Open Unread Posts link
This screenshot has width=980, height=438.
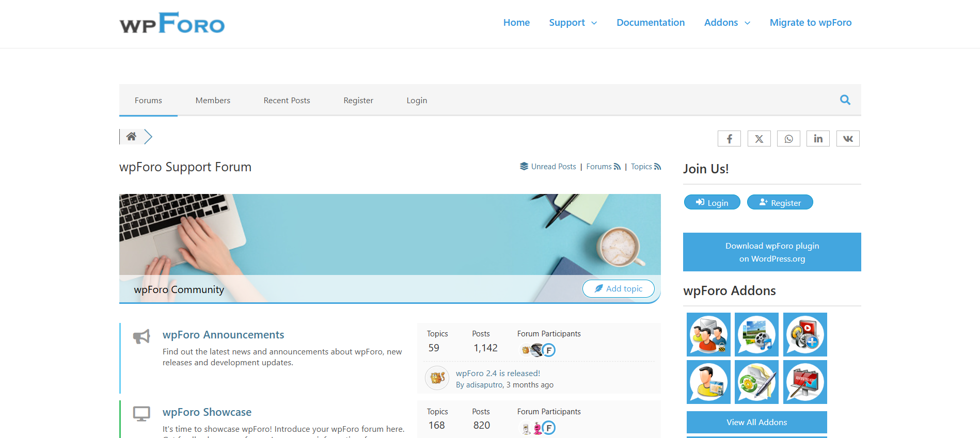click(554, 167)
